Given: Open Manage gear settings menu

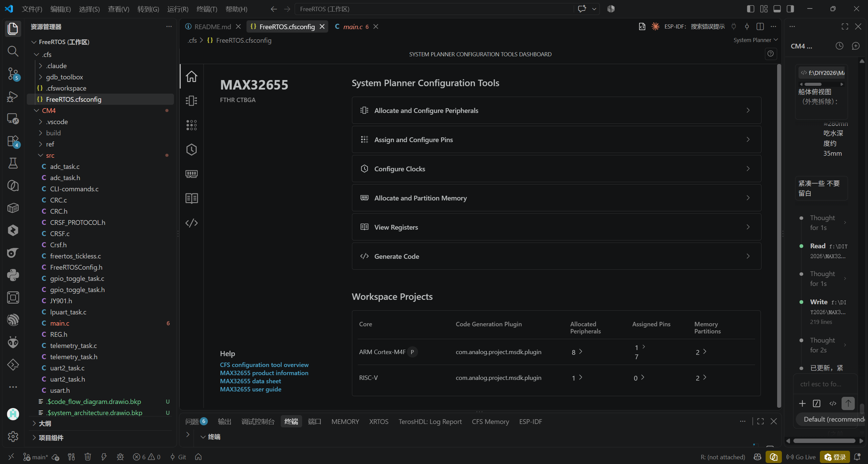Looking at the screenshot, I should pos(13,436).
